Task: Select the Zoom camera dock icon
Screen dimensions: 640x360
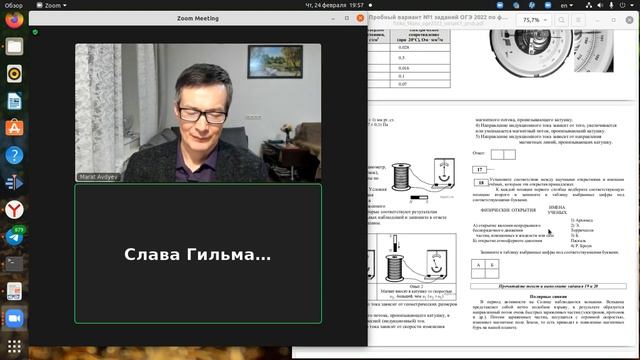Action: pos(14,318)
